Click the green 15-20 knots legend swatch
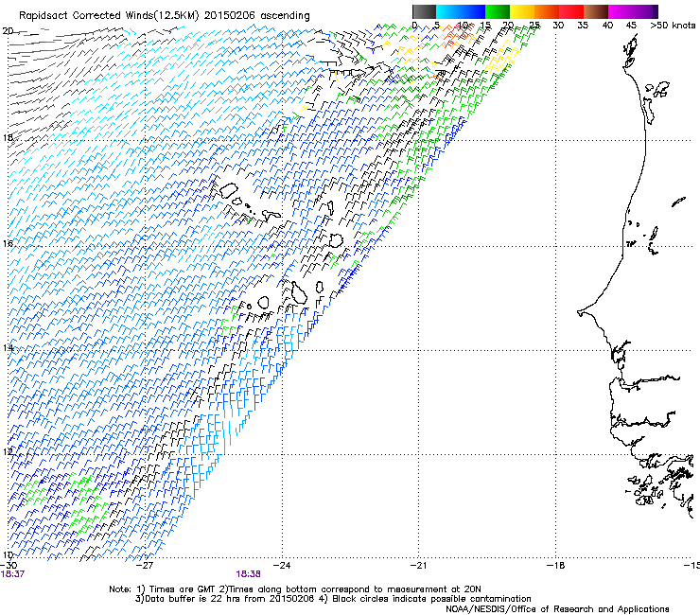 498,11
